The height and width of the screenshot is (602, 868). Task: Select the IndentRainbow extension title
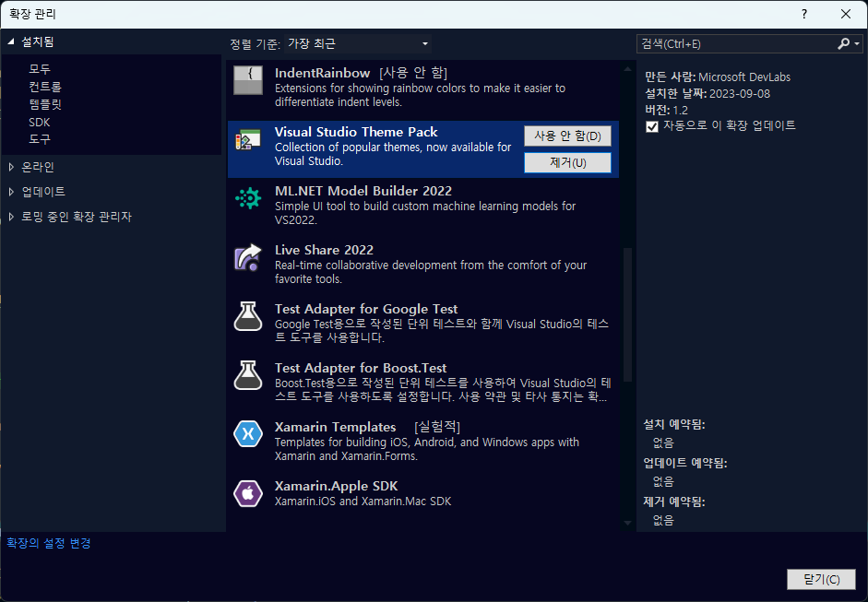(x=322, y=73)
